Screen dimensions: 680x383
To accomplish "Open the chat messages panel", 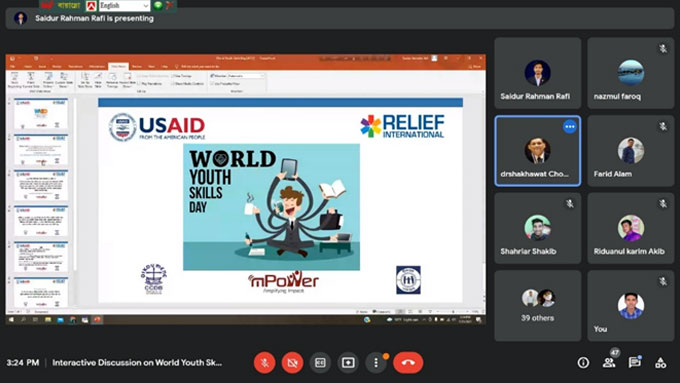I will [x=635, y=363].
